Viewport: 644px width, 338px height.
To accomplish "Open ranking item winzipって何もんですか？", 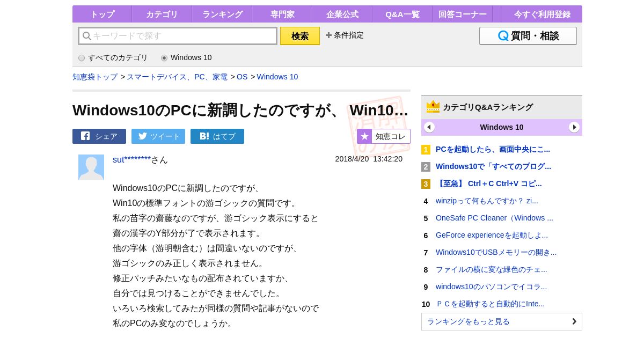I will tap(487, 201).
